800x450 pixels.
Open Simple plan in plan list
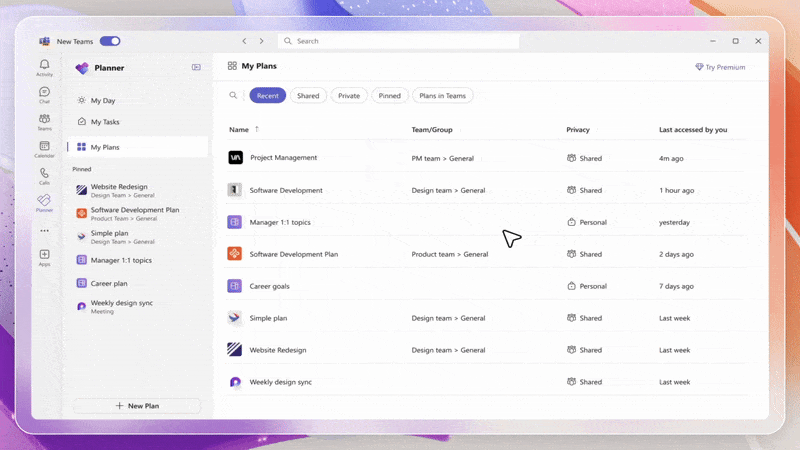487,318
